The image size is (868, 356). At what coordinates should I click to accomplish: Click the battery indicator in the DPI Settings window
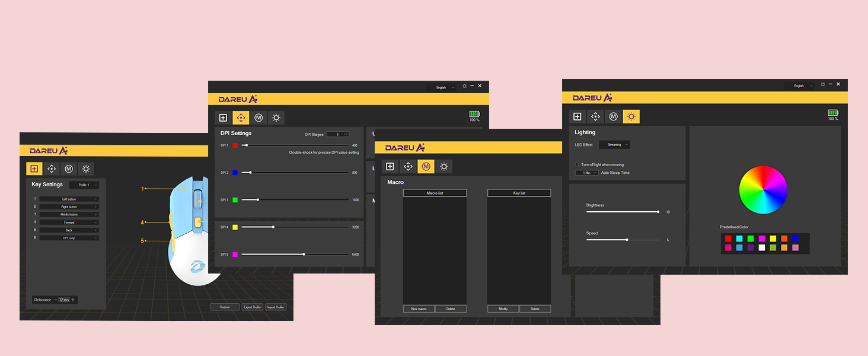pos(474,114)
